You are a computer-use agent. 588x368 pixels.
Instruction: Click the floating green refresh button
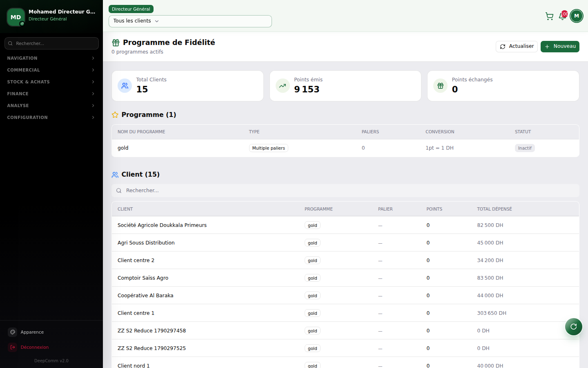click(x=574, y=326)
